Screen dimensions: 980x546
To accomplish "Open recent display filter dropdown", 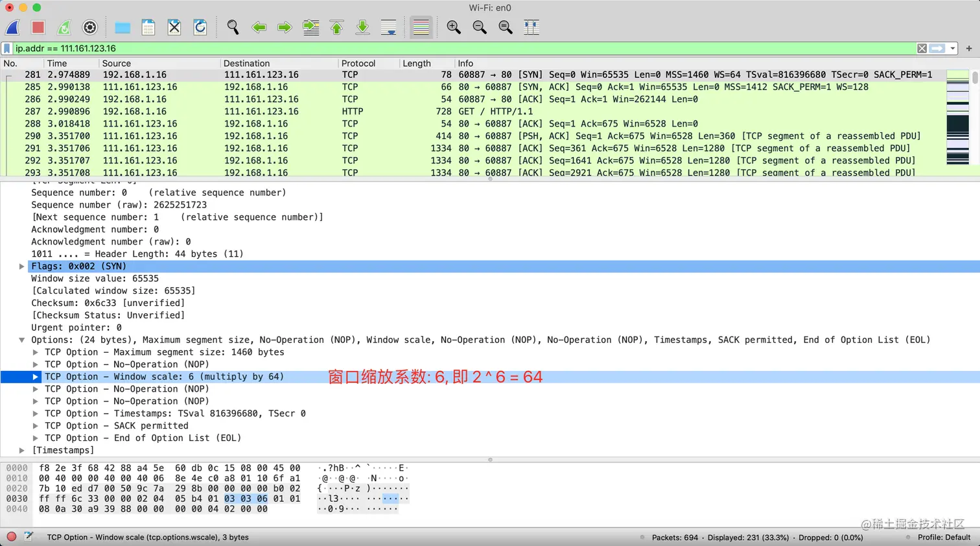I will (952, 49).
